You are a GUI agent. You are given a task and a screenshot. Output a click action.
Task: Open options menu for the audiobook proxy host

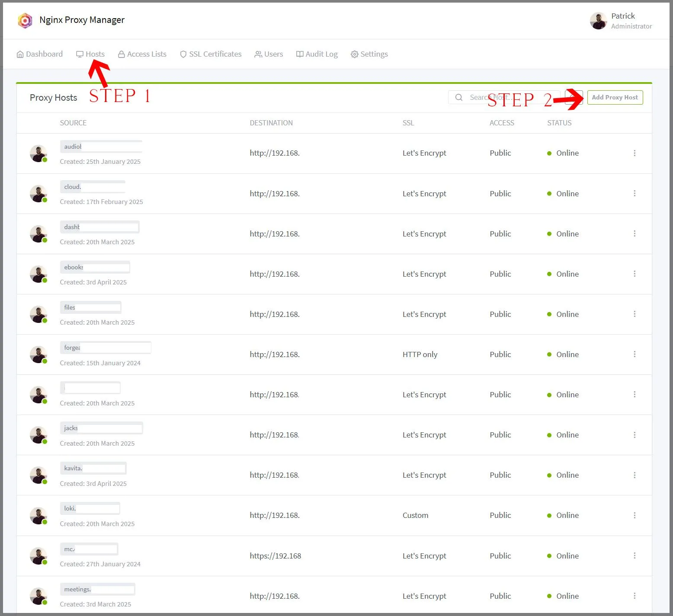click(635, 153)
